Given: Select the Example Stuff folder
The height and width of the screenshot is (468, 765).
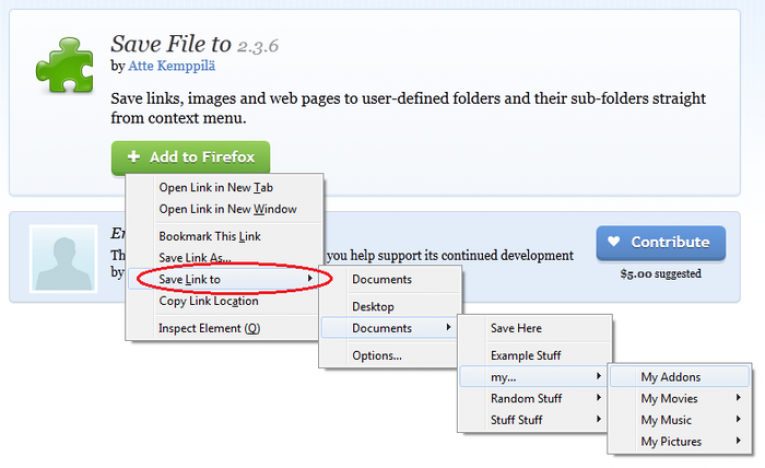Looking at the screenshot, I should tap(535, 355).
